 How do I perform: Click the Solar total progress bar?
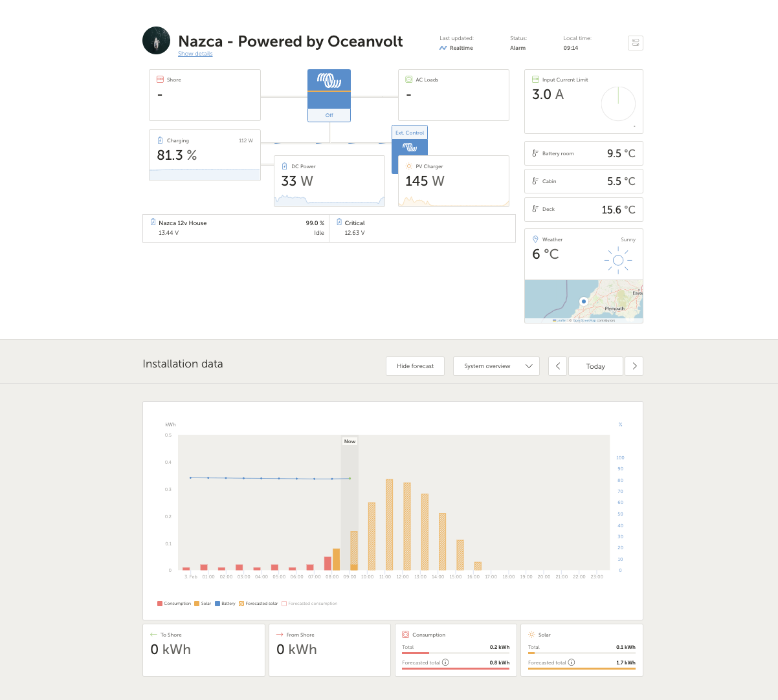point(582,653)
